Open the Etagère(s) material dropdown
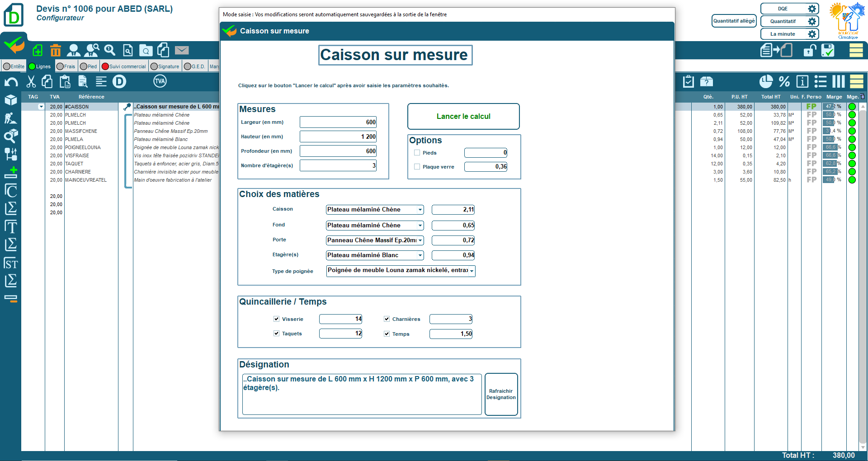 pos(420,255)
